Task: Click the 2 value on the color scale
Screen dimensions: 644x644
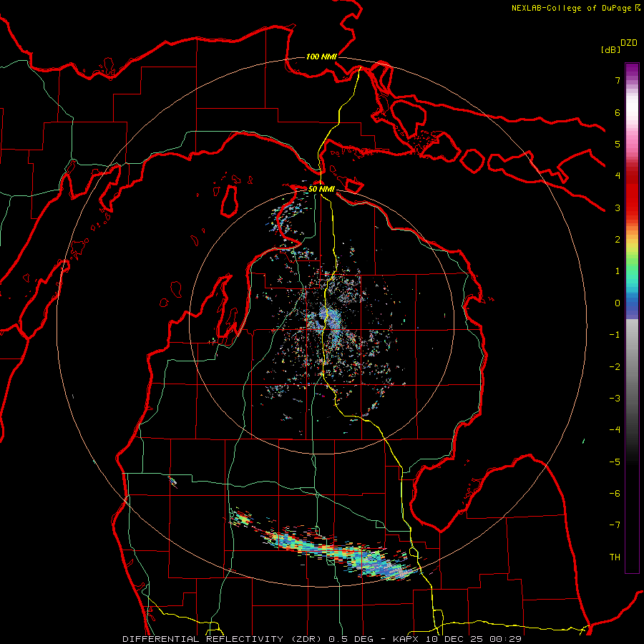Action: 618,240
